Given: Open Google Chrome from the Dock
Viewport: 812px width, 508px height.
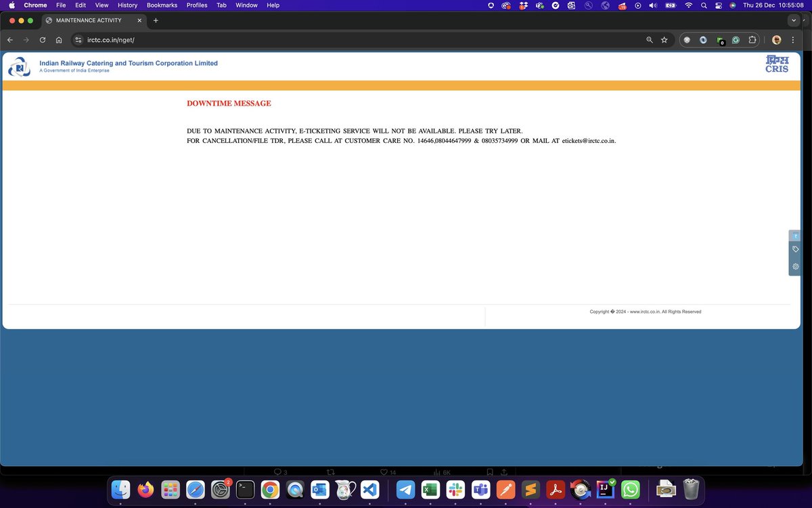Looking at the screenshot, I should tap(270, 489).
